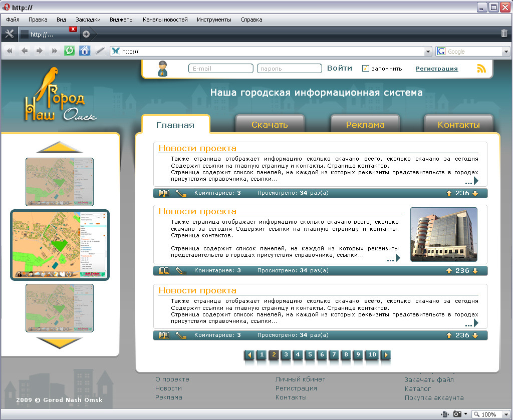The image size is (513, 420).
Task: Click the previous page pagination arrow
Action: 249,354
